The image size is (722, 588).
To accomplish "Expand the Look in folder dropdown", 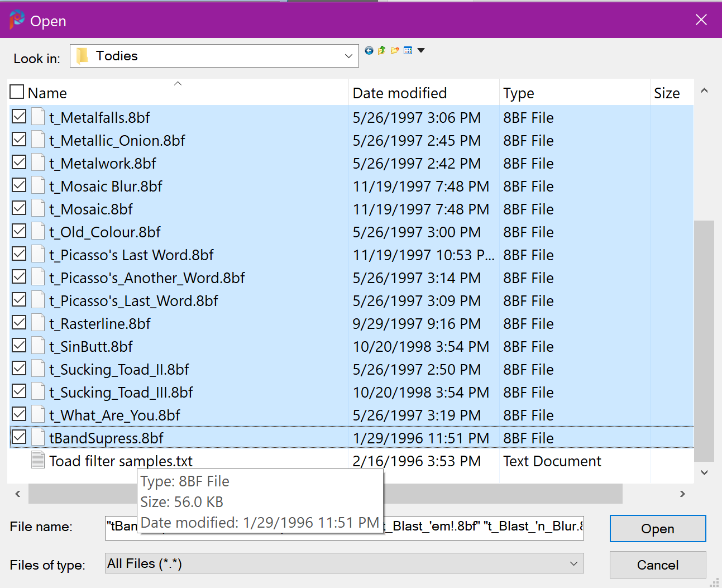I will pyautogui.click(x=348, y=56).
